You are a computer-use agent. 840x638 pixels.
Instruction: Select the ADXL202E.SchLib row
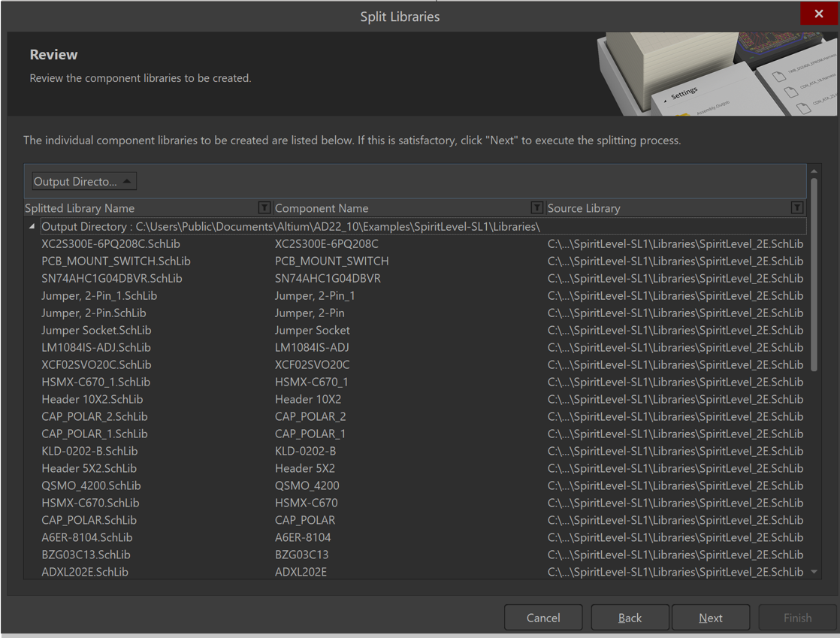pyautogui.click(x=85, y=573)
